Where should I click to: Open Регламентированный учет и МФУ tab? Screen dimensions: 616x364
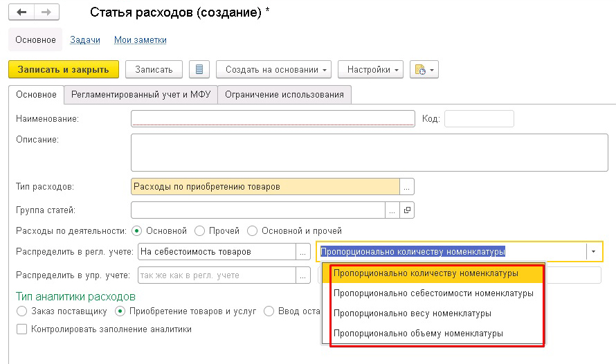(141, 95)
